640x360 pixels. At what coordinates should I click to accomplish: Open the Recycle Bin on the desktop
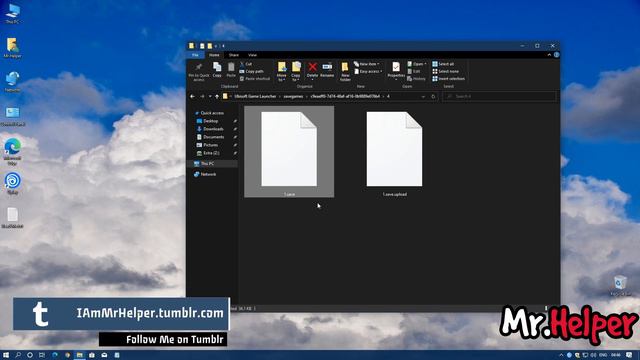pos(620,285)
